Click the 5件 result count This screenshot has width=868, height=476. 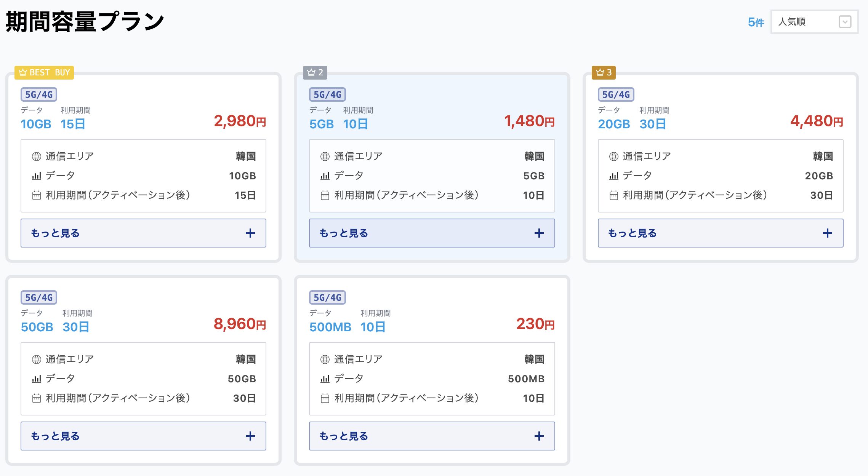pos(756,22)
